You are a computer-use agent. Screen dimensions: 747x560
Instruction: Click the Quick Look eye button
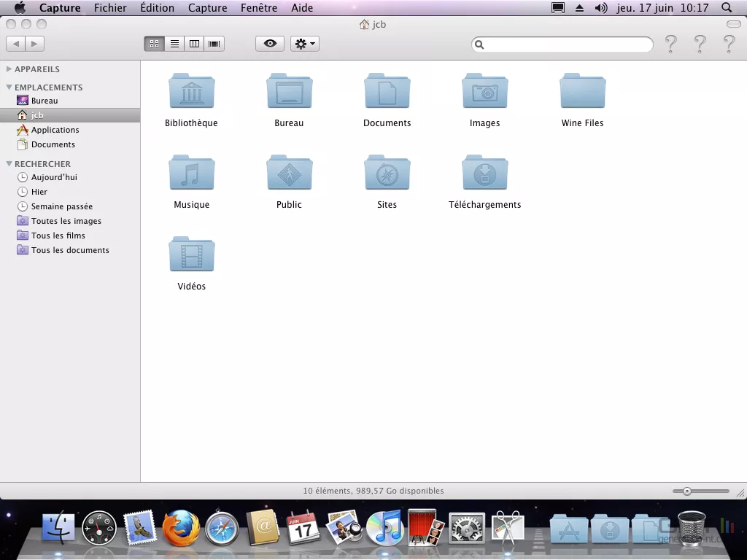[x=270, y=44]
